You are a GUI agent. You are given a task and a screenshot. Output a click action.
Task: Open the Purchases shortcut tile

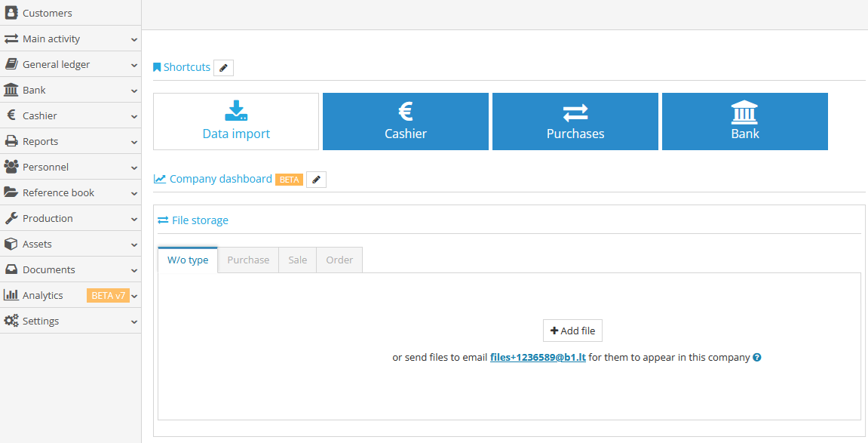pos(575,121)
